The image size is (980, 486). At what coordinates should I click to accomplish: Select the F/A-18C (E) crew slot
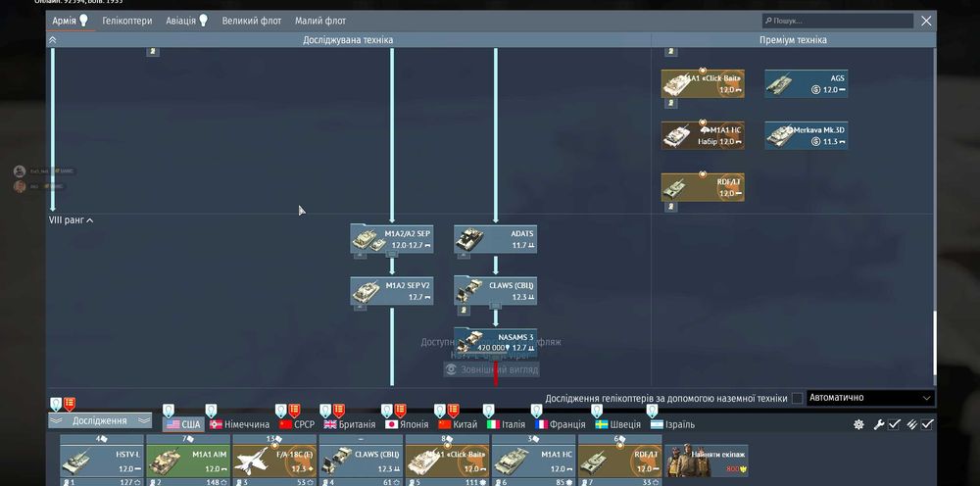click(274, 461)
